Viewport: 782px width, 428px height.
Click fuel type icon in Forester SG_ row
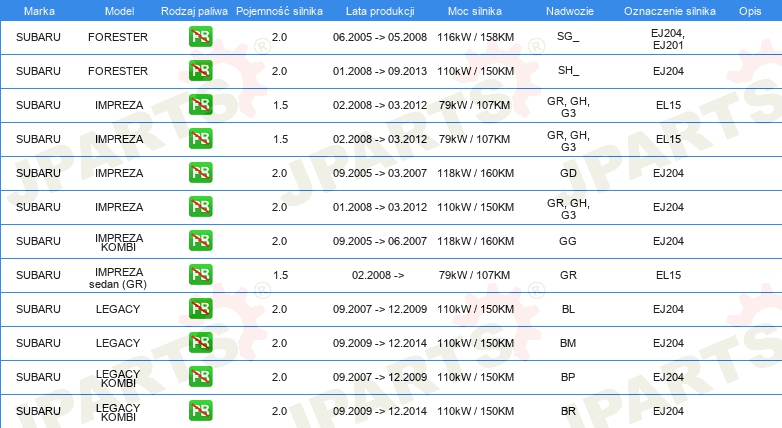pos(200,37)
